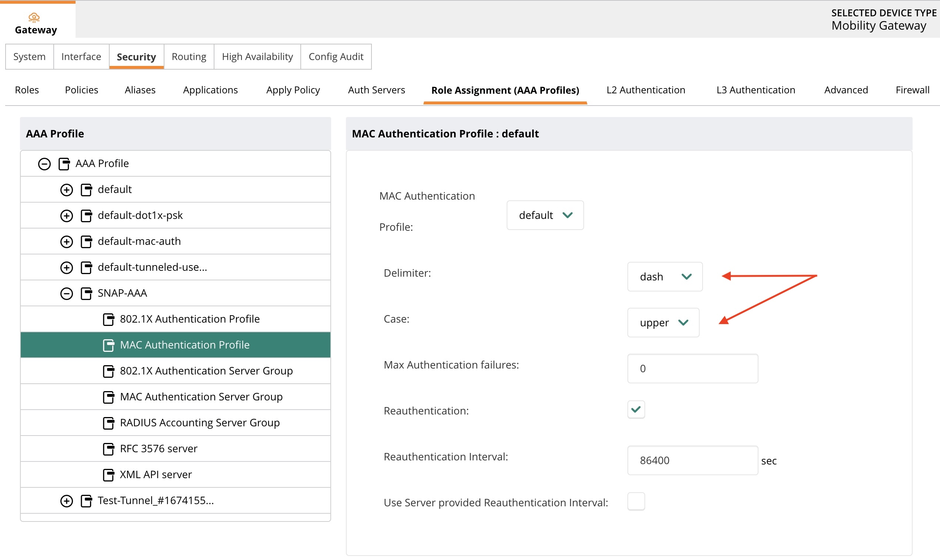Switch to the High Availability tab
The width and height of the screenshot is (940, 560).
click(x=257, y=57)
